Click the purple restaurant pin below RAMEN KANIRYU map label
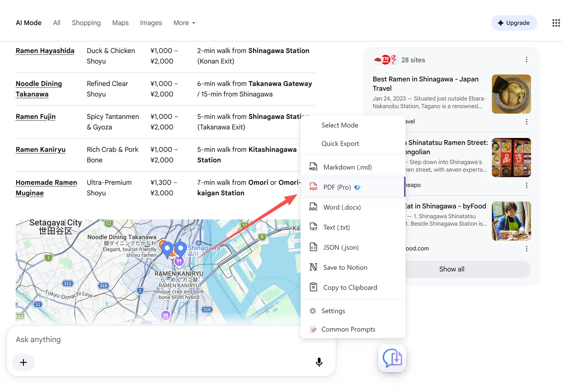This screenshot has width=562, height=392. pos(165,315)
